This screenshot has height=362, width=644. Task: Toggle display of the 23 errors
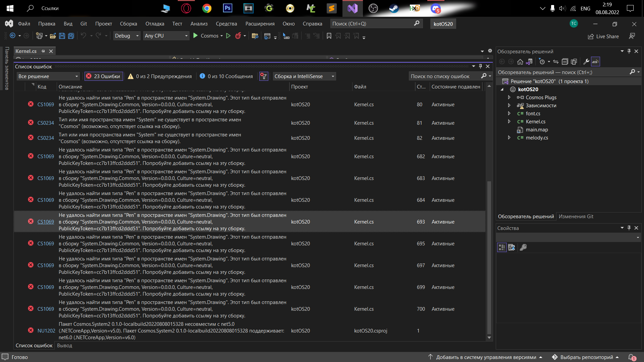click(x=103, y=76)
